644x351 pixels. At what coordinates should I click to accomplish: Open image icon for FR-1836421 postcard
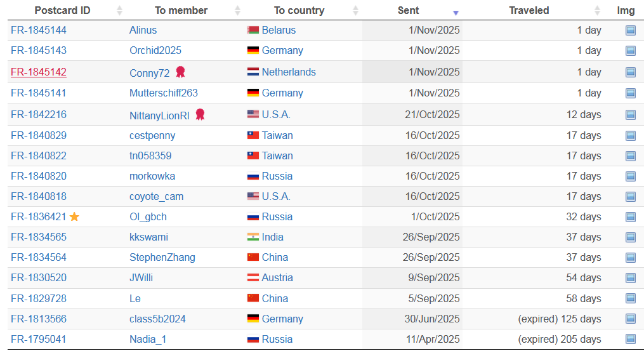click(630, 217)
